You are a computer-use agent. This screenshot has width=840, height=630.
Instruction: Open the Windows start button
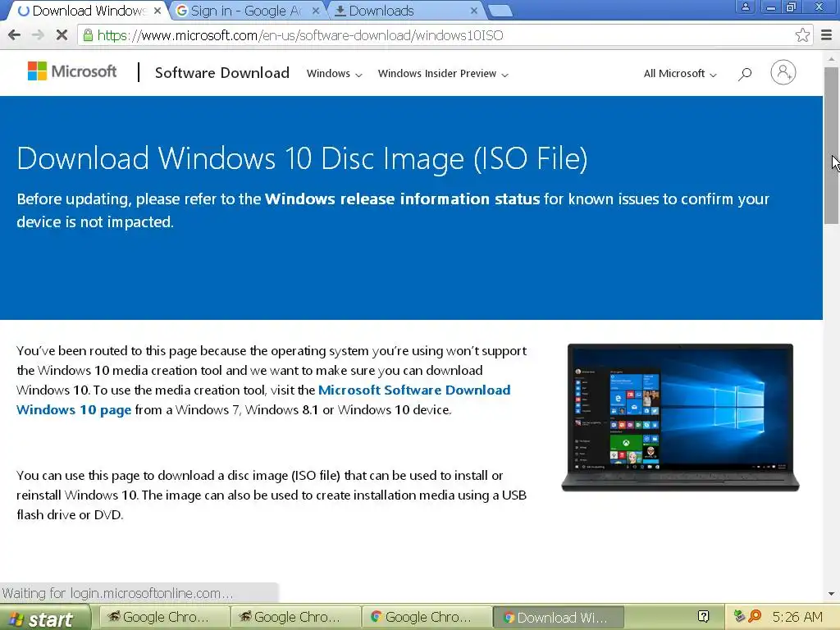click(x=44, y=619)
